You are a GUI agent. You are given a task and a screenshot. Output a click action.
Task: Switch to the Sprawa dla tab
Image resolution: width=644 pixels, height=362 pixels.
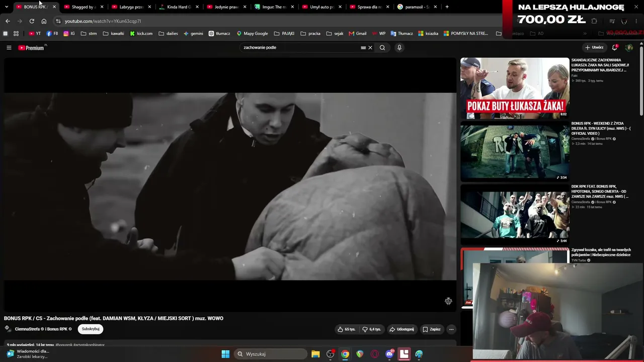[369, 7]
